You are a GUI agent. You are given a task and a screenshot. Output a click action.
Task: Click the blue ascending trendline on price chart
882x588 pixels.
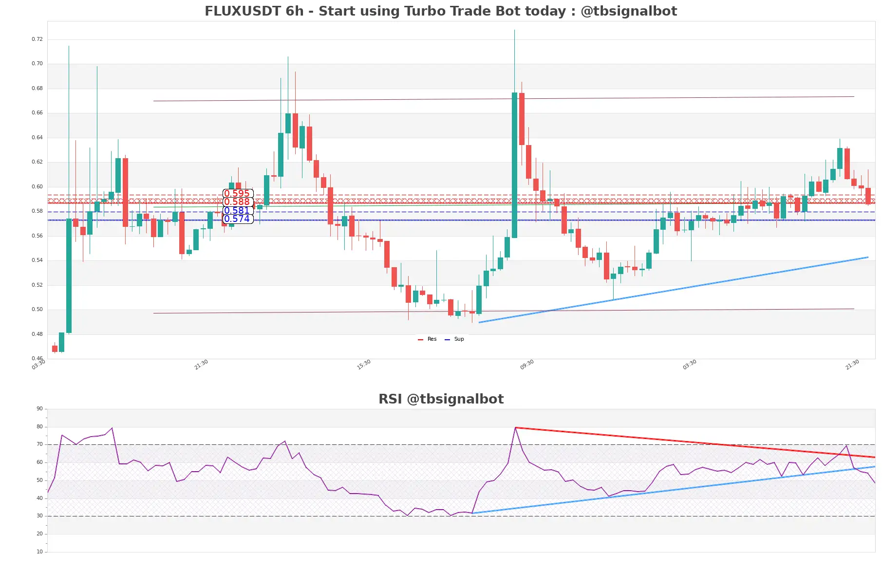point(674,290)
